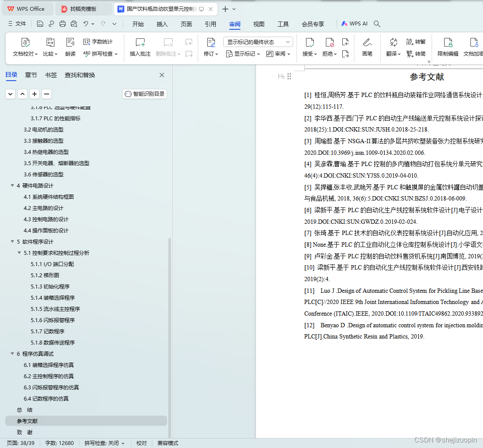The height and width of the screenshot is (448, 483).
Task: Open the 文档校对 proofreading tool
Action: [x=25, y=47]
